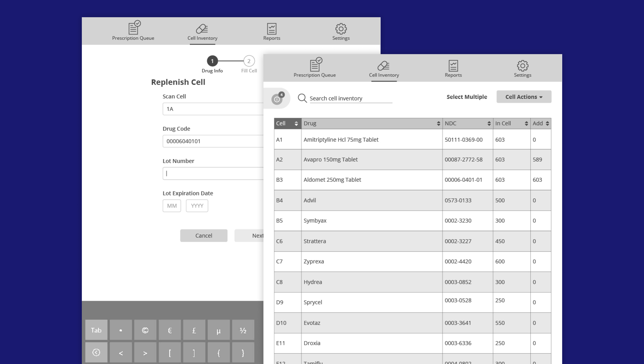Click the Cancel button
644x364 pixels.
pyautogui.click(x=204, y=236)
